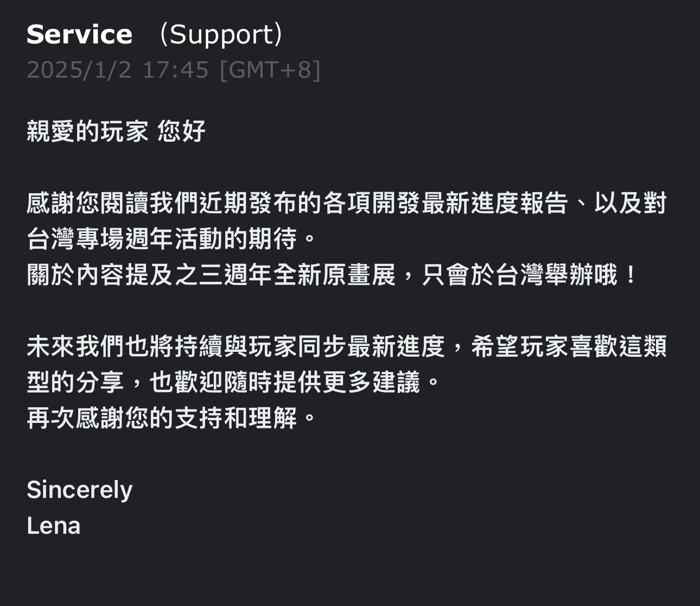Click the text 各項開發最新進度報告
The width and height of the screenshot is (700, 606).
(x=446, y=203)
